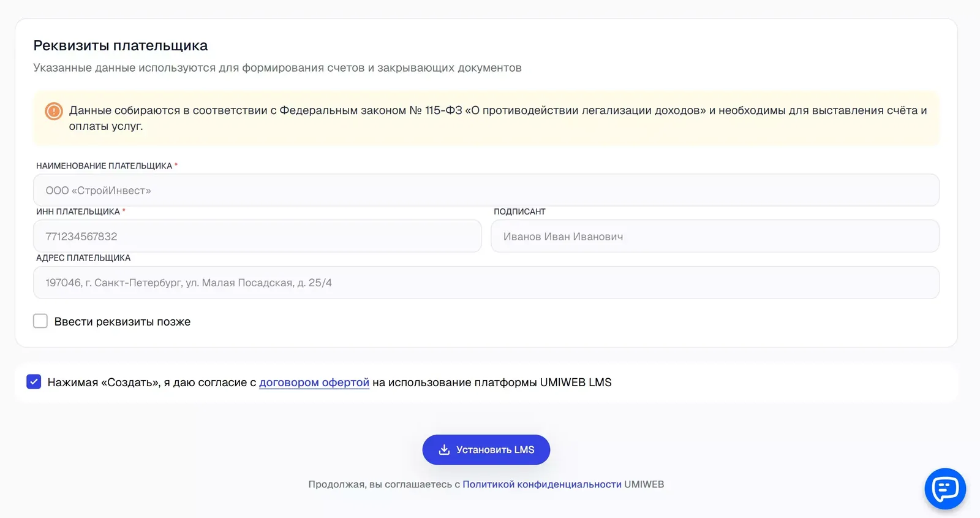This screenshot has height=518, width=980.
Task: Uncheck the offer agreement consent checkbox
Action: pyautogui.click(x=34, y=382)
